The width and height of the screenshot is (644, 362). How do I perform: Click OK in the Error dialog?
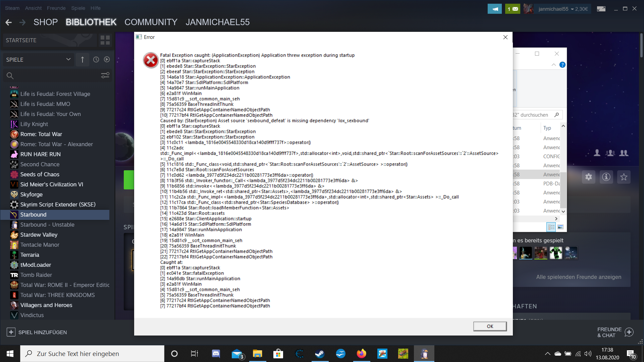[490, 326]
